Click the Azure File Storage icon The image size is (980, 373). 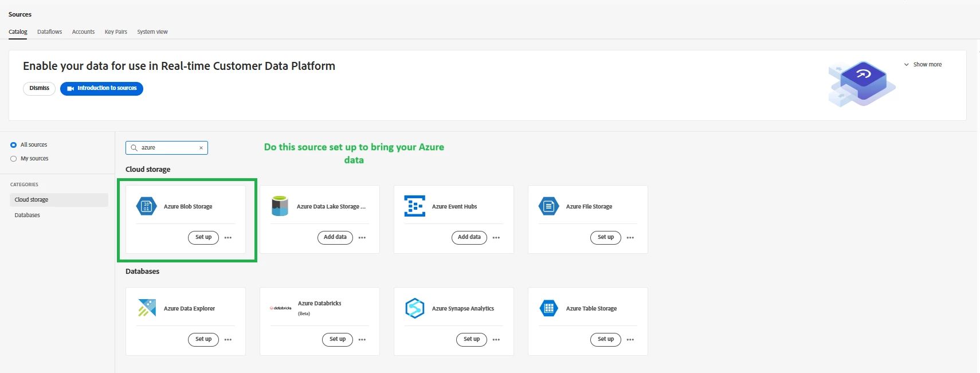click(549, 206)
